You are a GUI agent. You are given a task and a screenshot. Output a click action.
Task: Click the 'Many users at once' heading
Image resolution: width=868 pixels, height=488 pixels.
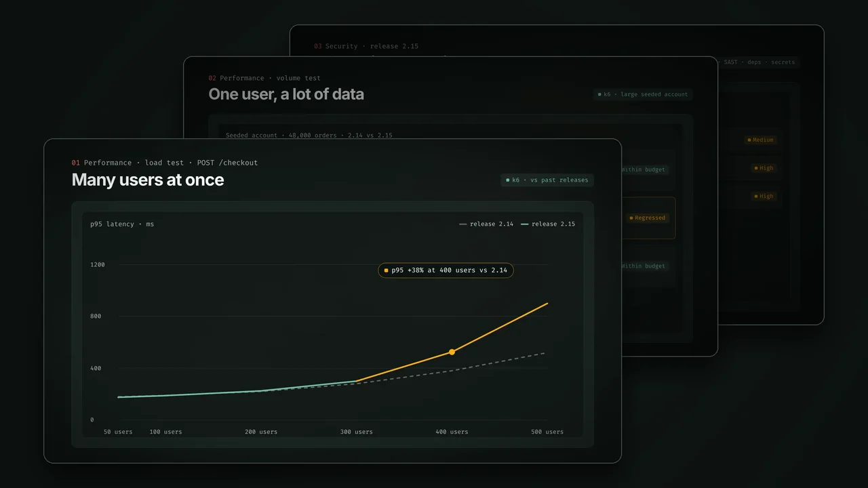(x=148, y=180)
